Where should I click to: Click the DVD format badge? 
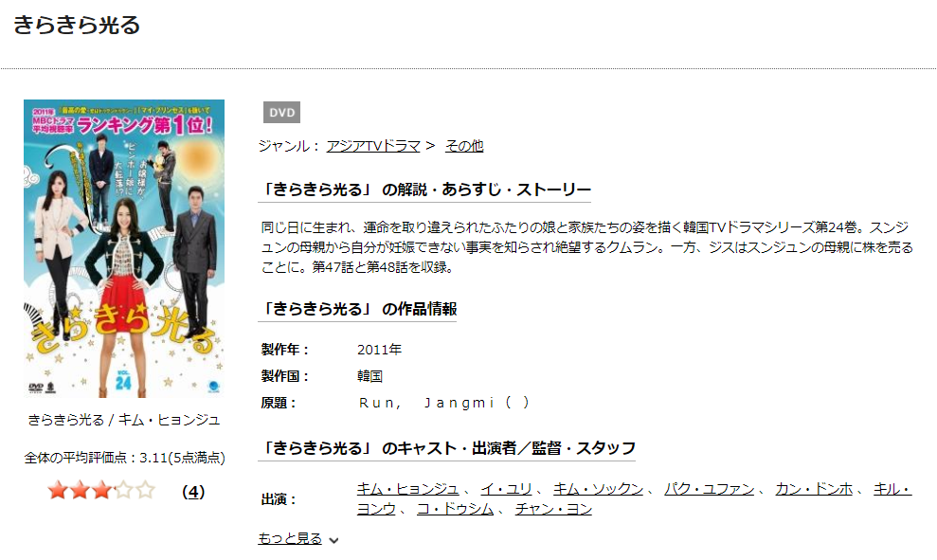[x=282, y=113]
